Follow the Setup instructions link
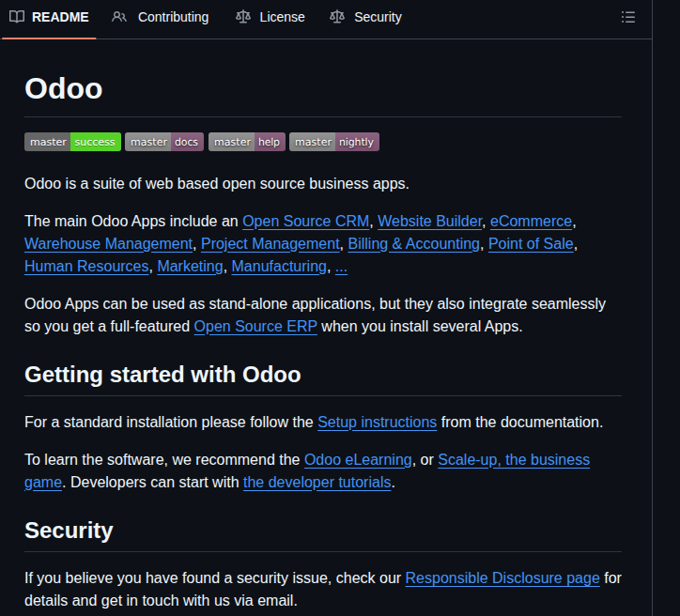The width and height of the screenshot is (680, 616). 377,423
